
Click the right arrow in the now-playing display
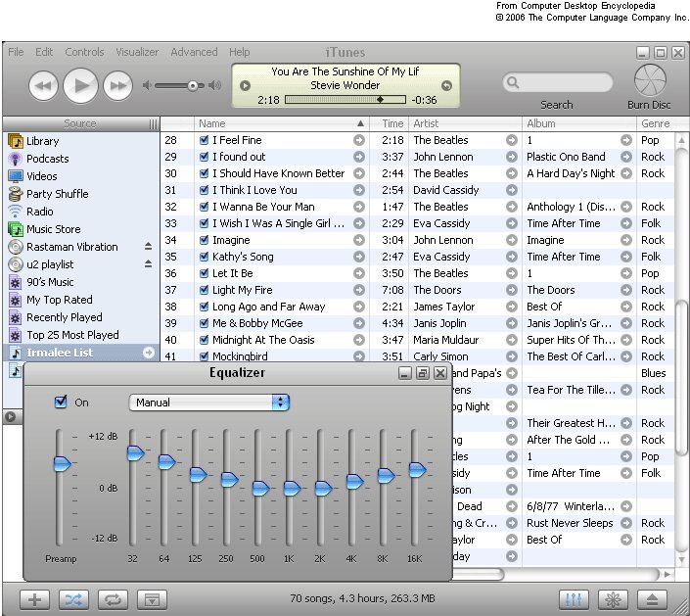point(446,85)
